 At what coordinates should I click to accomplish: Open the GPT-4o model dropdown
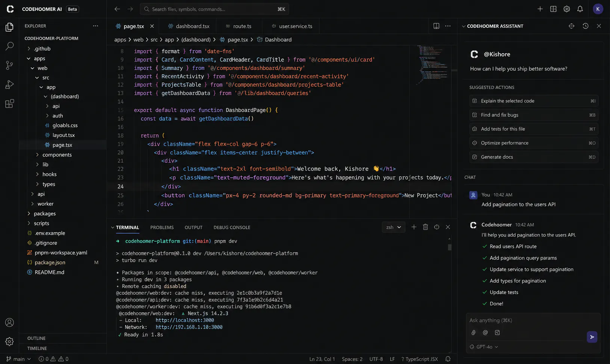click(x=485, y=347)
